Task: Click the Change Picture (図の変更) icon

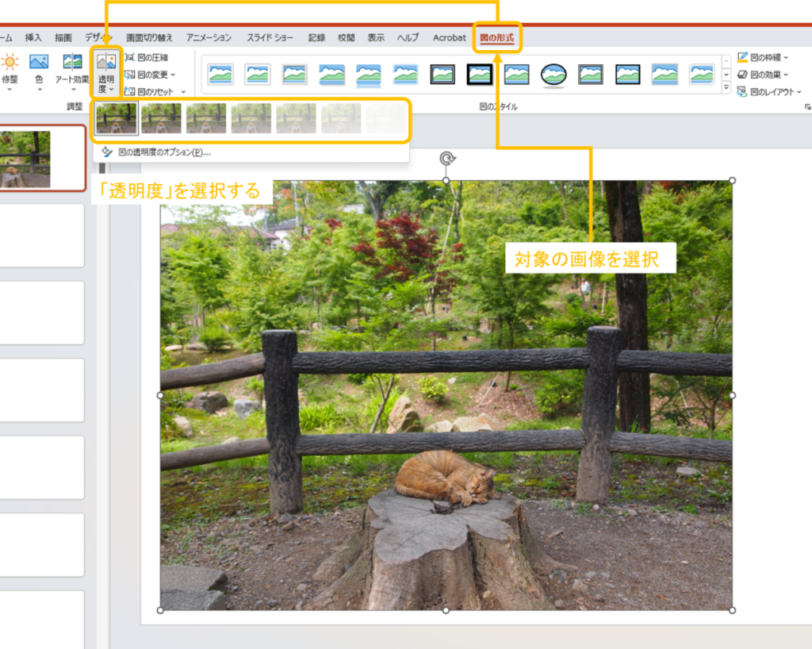Action: (x=151, y=74)
